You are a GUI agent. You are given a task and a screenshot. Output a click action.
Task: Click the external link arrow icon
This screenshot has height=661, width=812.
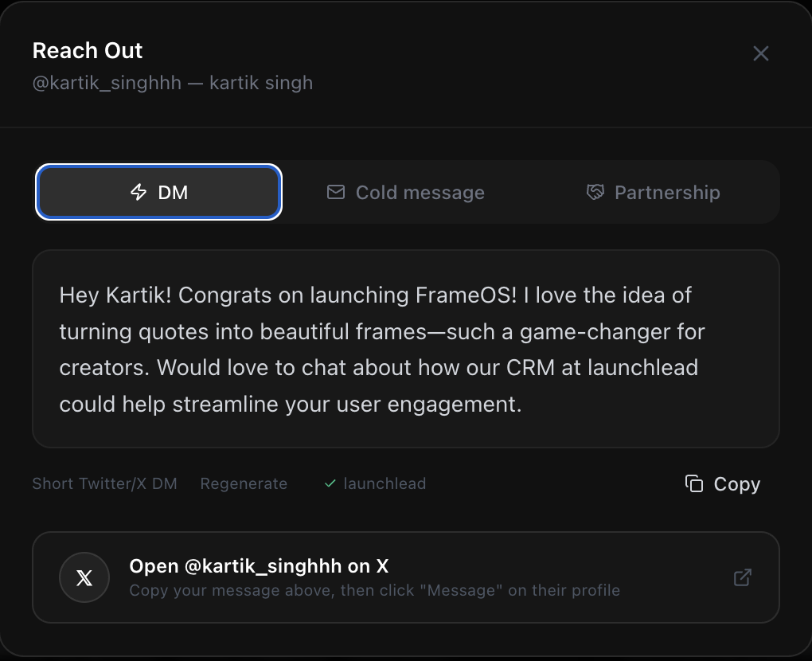(742, 577)
